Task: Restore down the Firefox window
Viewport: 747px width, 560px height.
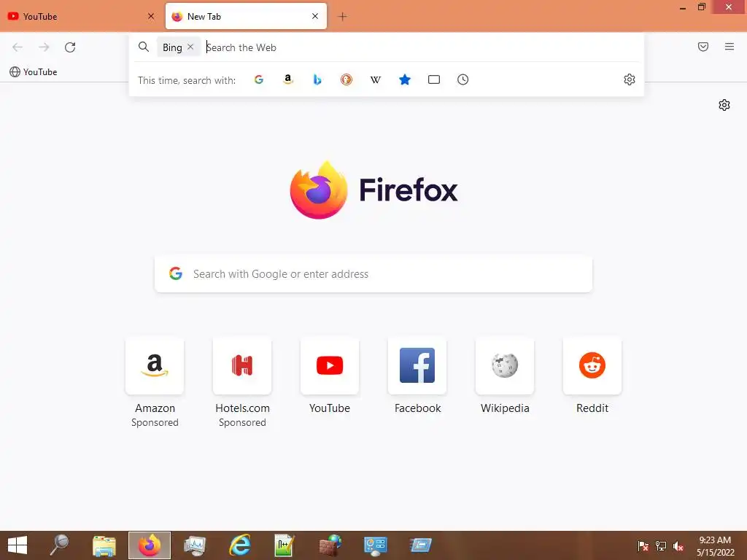Action: (x=701, y=7)
